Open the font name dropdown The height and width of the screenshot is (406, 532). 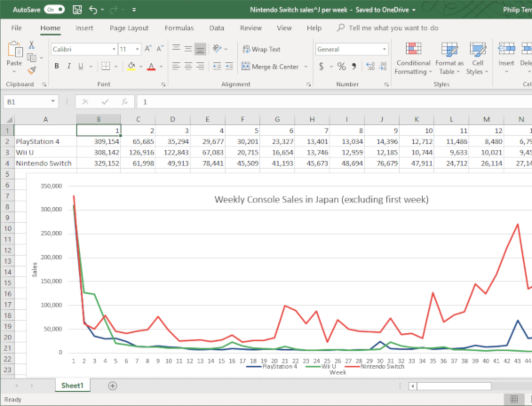(114, 49)
